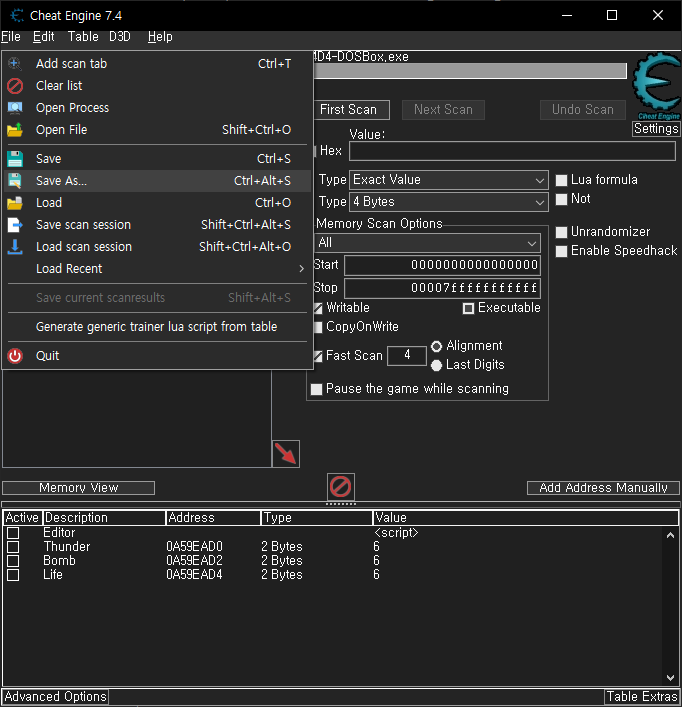Open Table Extras
The image size is (682, 707).
click(x=642, y=697)
